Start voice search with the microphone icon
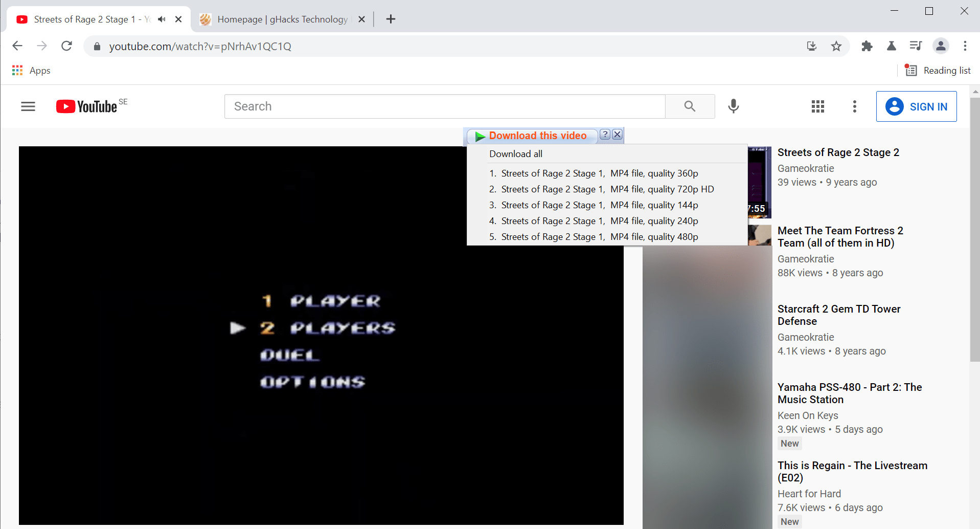Viewport: 980px width, 529px height. coord(733,106)
